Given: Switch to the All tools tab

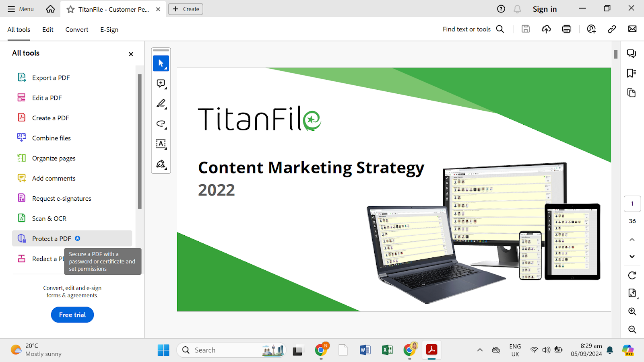Looking at the screenshot, I should 19,29.
